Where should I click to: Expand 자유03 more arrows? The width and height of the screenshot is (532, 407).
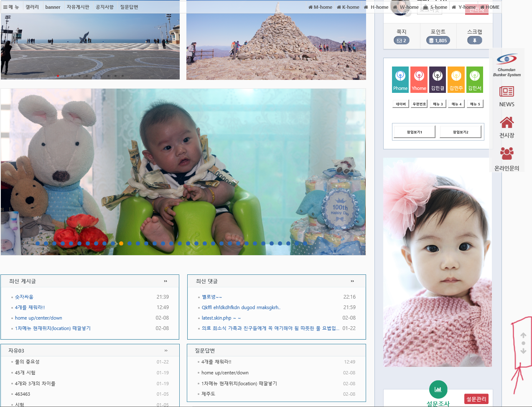(x=166, y=351)
